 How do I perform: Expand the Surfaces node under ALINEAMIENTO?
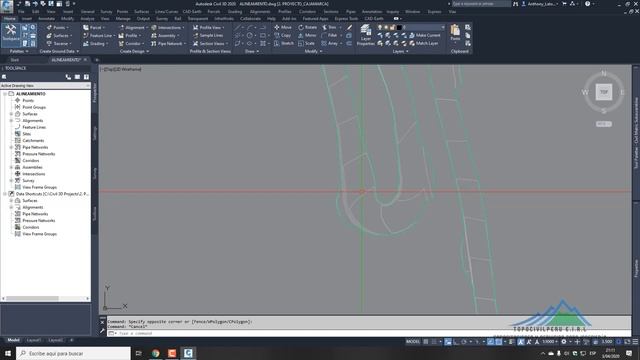pyautogui.click(x=11, y=114)
